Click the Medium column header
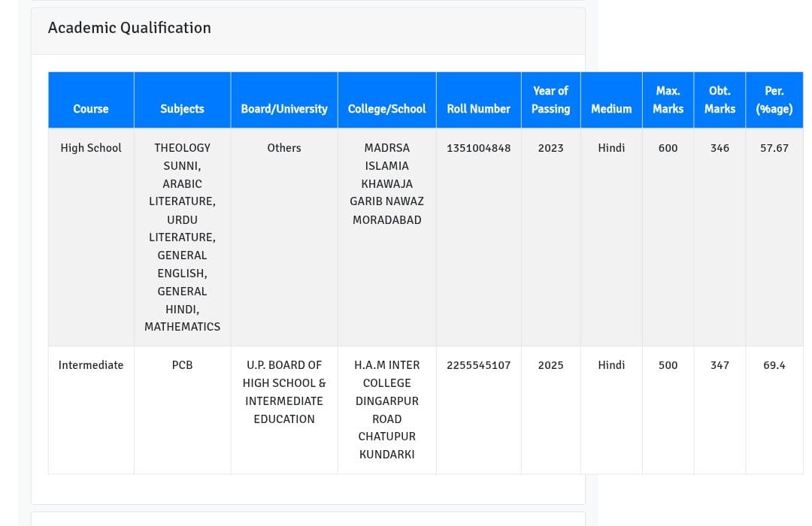This screenshot has width=812, height=526. click(x=611, y=100)
